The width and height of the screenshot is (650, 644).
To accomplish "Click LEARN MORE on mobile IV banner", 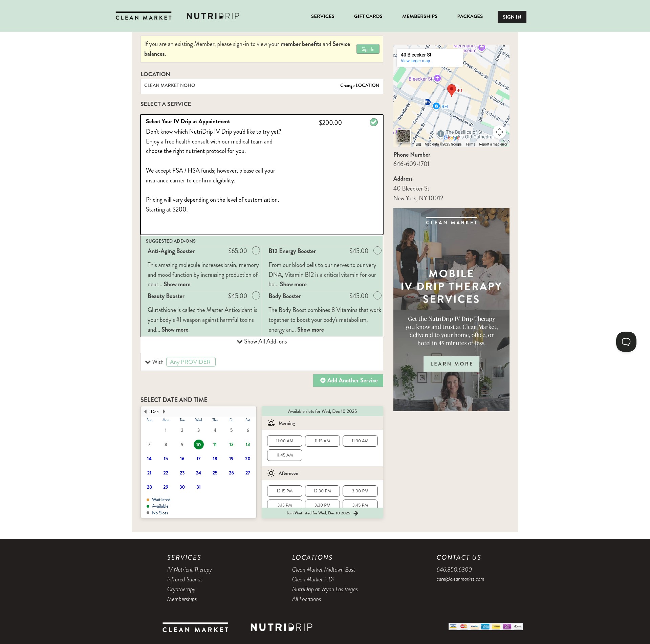I will pyautogui.click(x=452, y=364).
